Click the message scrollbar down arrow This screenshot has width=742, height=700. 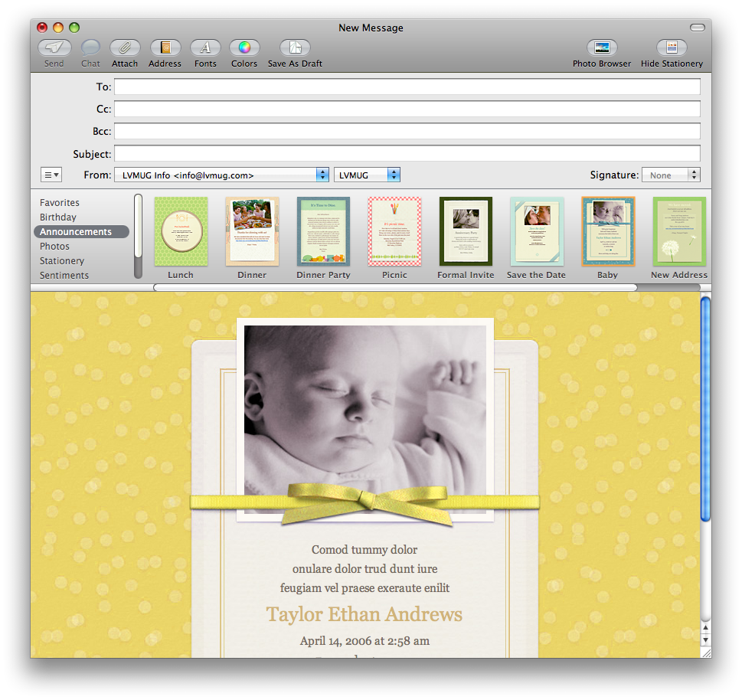click(705, 640)
